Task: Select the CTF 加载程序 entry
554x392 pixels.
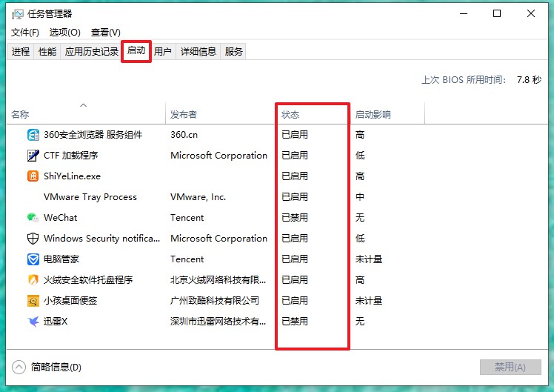Action: (x=70, y=156)
